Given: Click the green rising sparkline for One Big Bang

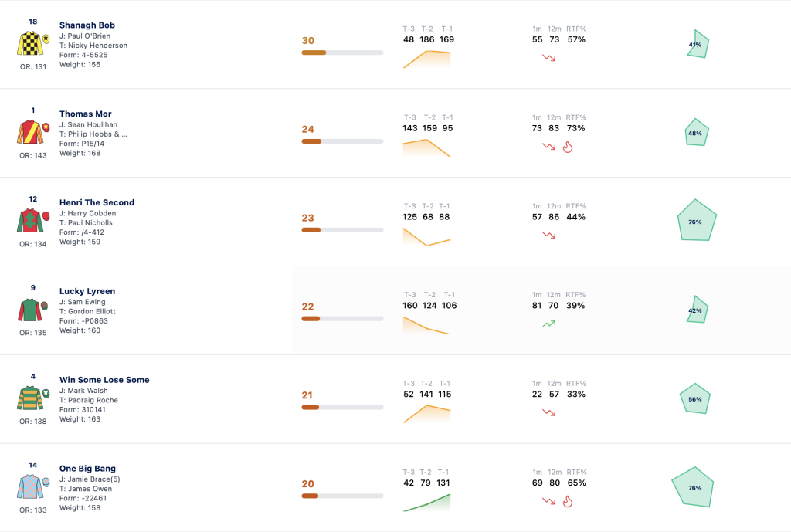Looking at the screenshot, I should pos(426,503).
